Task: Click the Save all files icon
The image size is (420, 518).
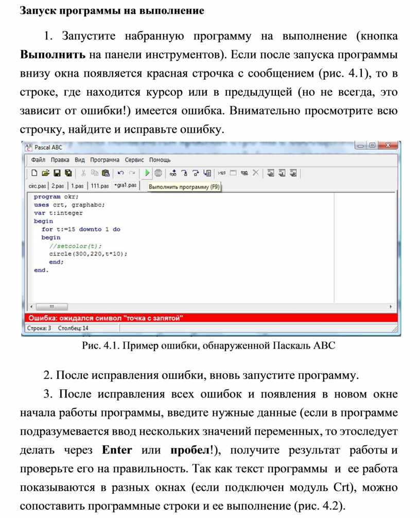Action: click(x=67, y=173)
